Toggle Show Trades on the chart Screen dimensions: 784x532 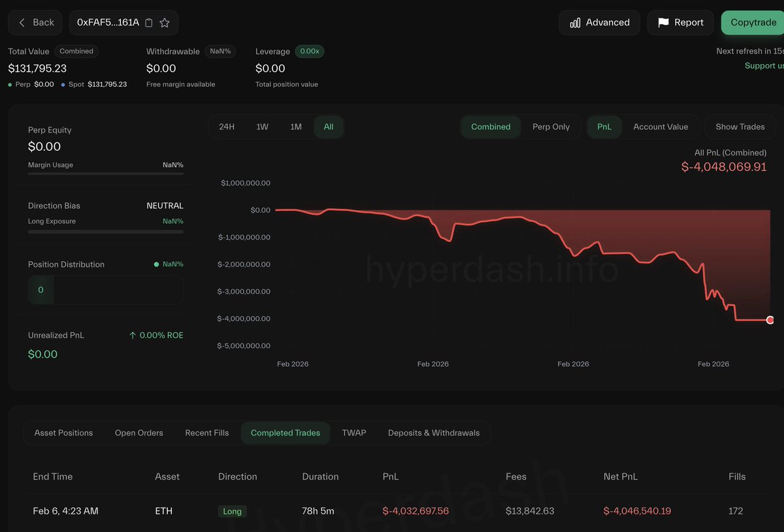[x=740, y=127]
